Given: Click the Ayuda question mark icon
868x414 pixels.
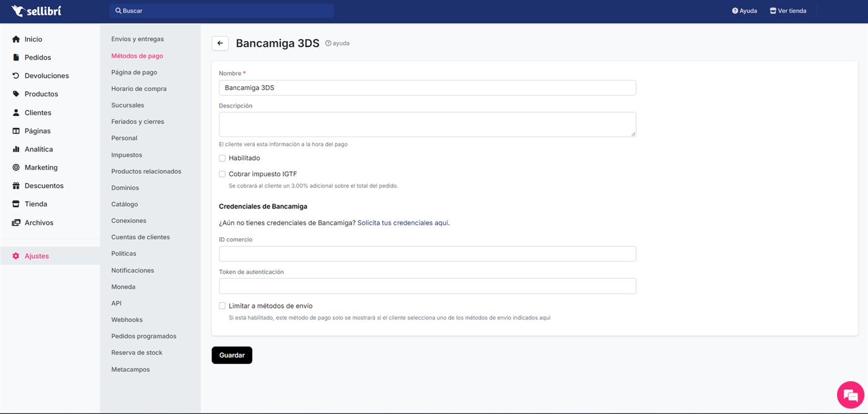Looking at the screenshot, I should (x=735, y=11).
